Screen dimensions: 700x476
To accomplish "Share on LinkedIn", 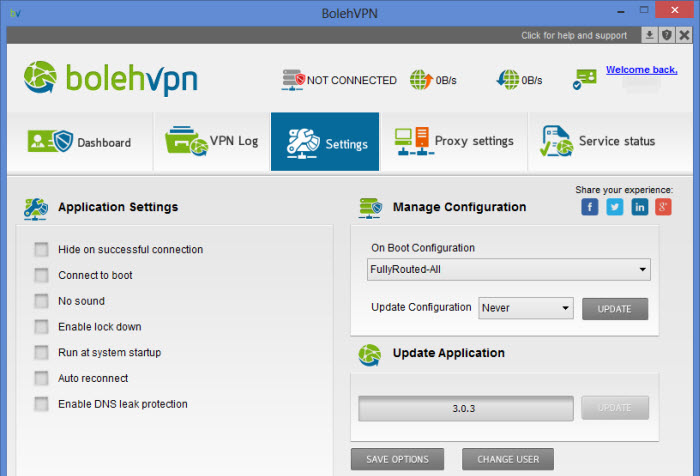I will (639, 207).
